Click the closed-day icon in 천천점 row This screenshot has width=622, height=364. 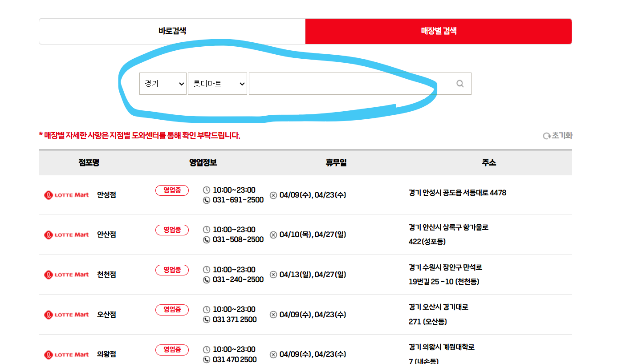pos(273,275)
